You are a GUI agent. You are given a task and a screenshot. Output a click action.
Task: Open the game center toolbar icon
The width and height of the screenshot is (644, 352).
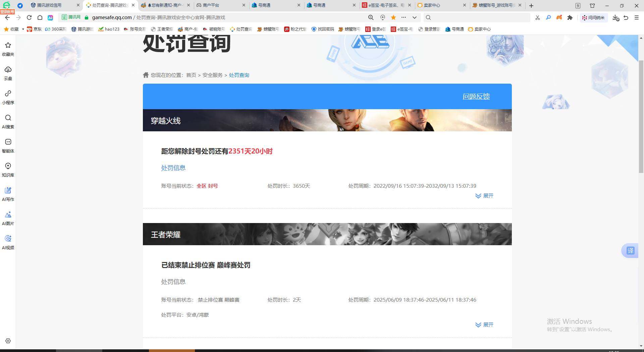(559, 17)
